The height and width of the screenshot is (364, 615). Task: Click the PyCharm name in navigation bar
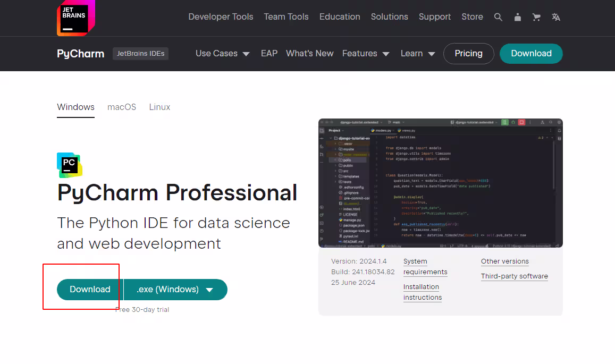pyautogui.click(x=80, y=54)
